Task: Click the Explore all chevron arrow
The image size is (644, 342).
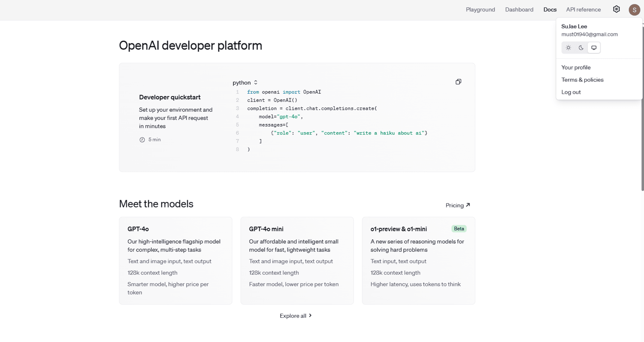Action: [x=310, y=316]
